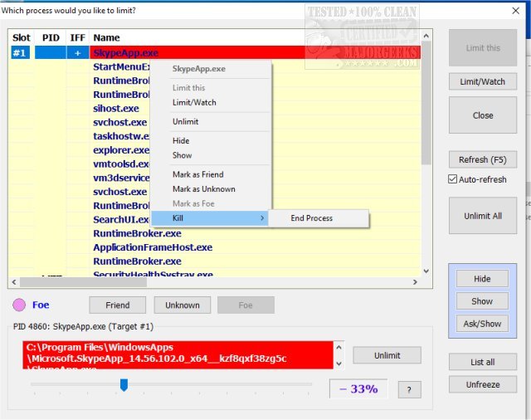The width and height of the screenshot is (531, 420).
Task: Choose Show in the context menu
Action: click(x=211, y=155)
